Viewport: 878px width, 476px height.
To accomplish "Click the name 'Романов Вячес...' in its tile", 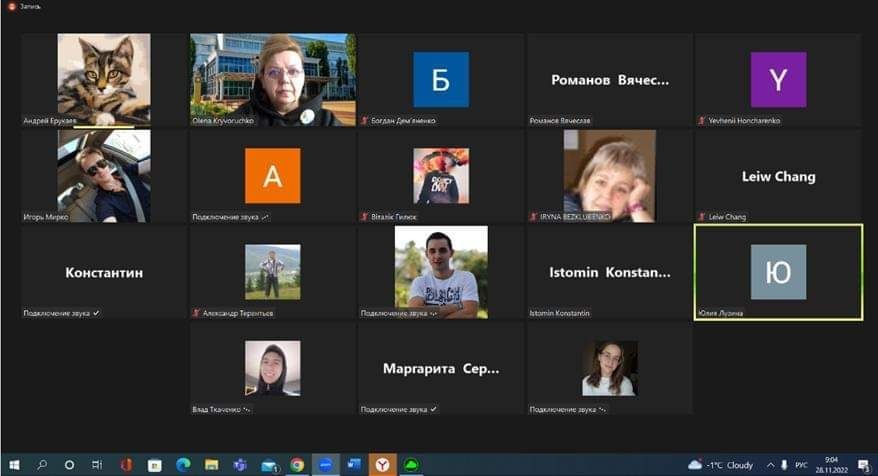I will pyautogui.click(x=610, y=80).
